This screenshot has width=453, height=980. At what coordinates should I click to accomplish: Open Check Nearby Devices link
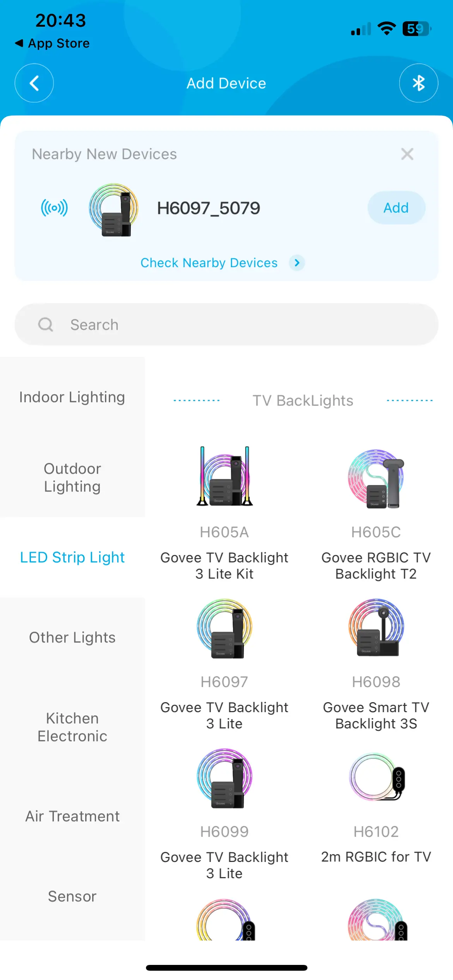[209, 263]
